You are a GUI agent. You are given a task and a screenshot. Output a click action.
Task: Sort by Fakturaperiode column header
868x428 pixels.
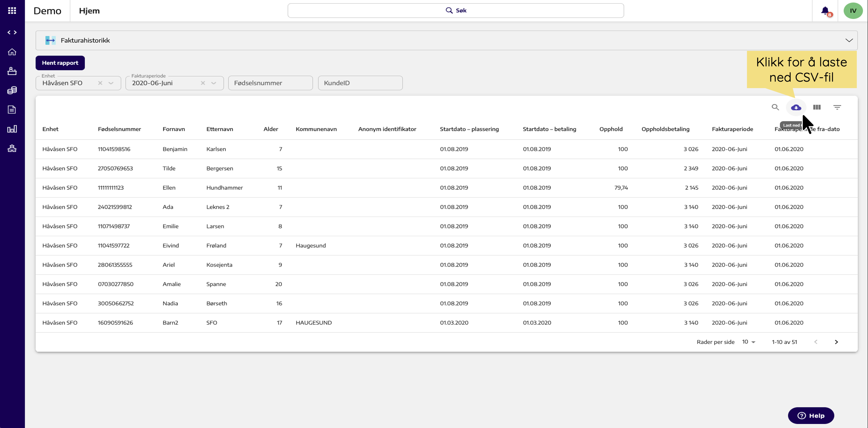coord(732,129)
